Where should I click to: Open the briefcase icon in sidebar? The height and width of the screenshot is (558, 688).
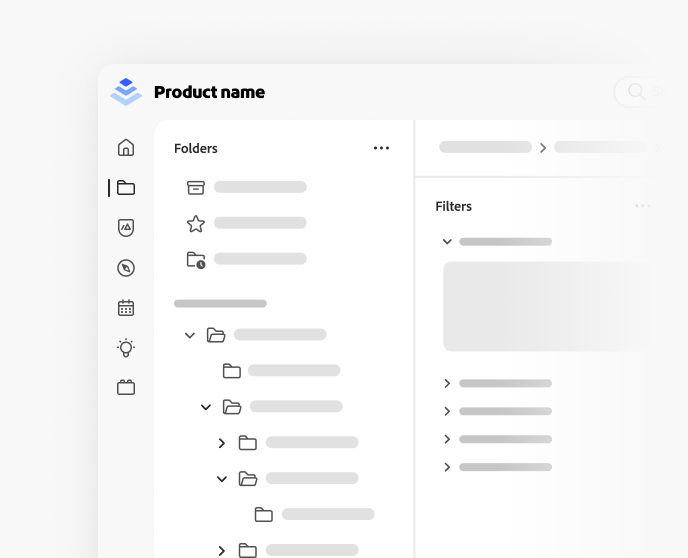126,387
